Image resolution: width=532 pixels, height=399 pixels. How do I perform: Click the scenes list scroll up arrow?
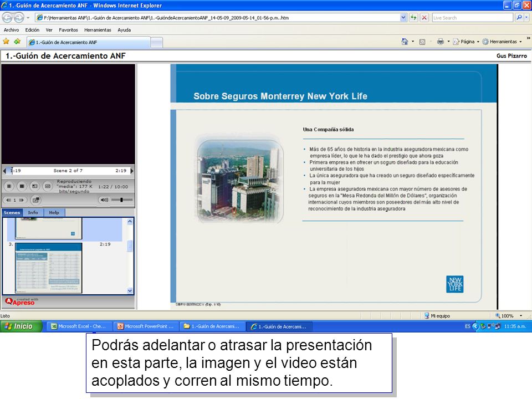(130, 222)
